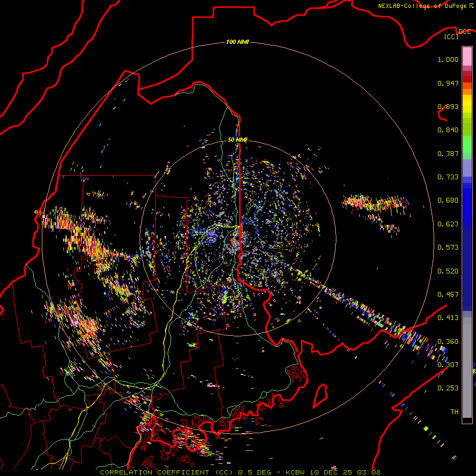476x476 pixels.
Task: Click the 0.520 legend value
Action: [x=448, y=271]
